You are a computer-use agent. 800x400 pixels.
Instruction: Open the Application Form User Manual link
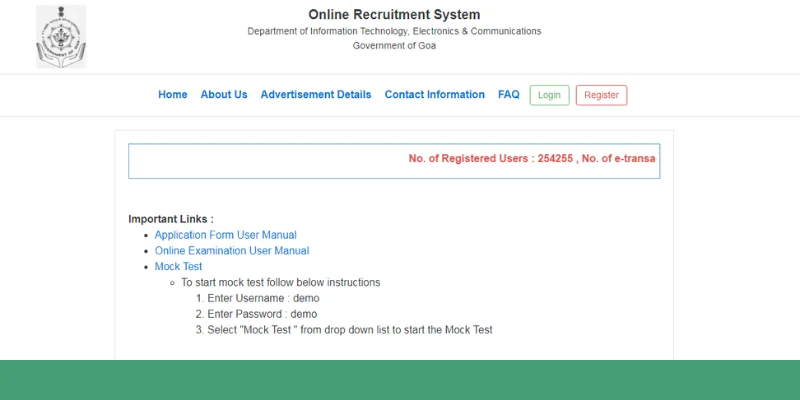click(225, 235)
